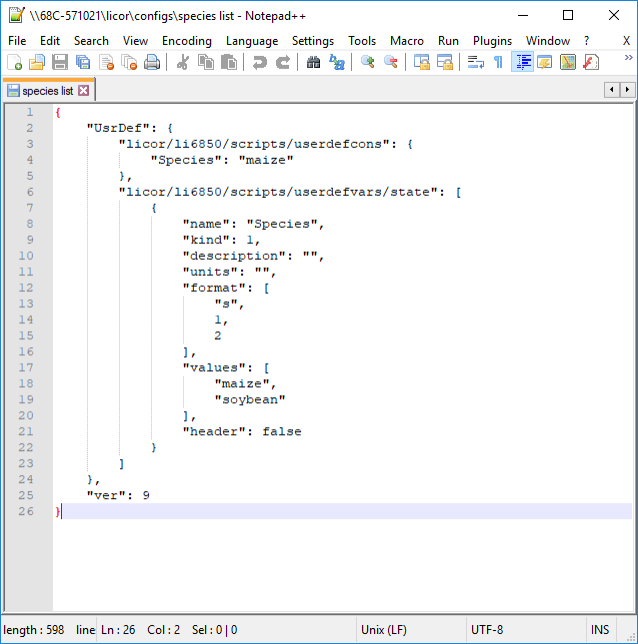Open the Tools menu
Image resolution: width=638 pixels, height=644 pixels.
click(362, 41)
